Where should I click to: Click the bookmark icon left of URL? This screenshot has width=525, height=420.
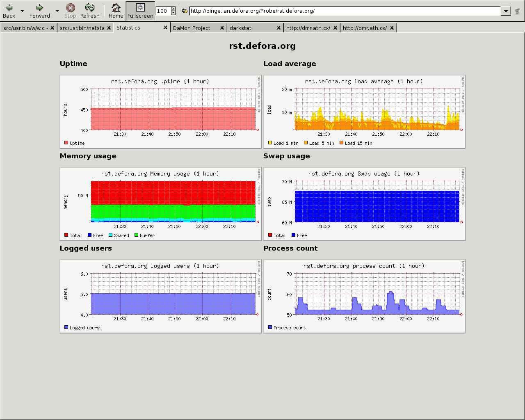pos(185,11)
